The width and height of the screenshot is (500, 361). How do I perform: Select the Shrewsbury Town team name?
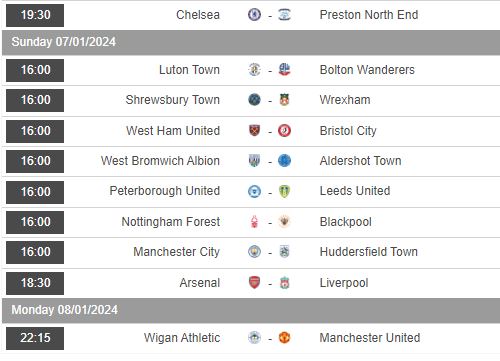(x=173, y=100)
